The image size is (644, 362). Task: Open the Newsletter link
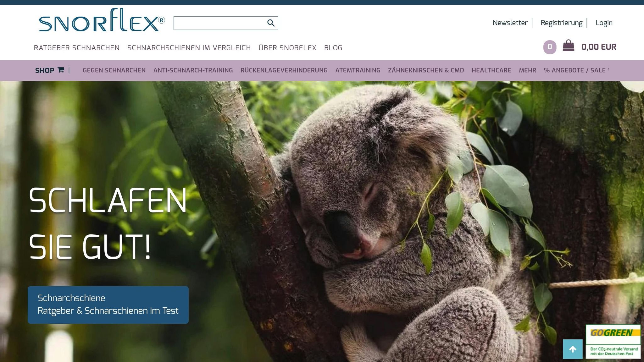510,23
